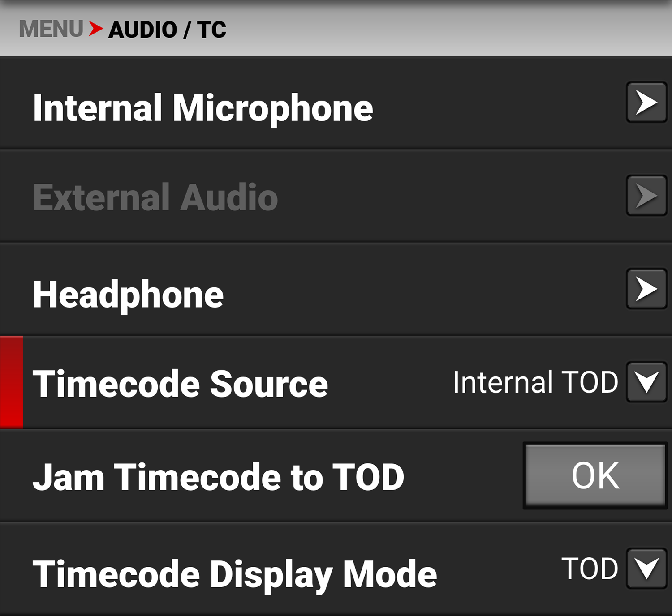
Task: Select Timecode Display Mode label
Action: click(235, 574)
